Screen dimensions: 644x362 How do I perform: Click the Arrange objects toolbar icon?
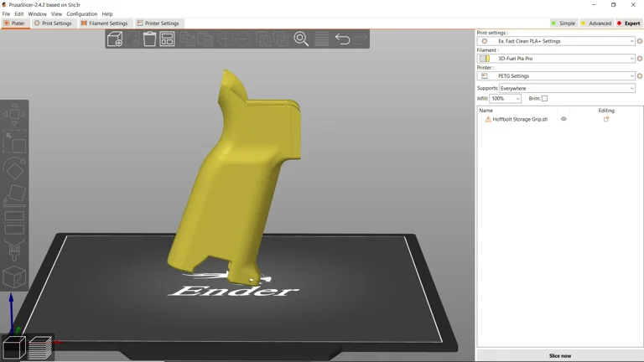point(167,39)
